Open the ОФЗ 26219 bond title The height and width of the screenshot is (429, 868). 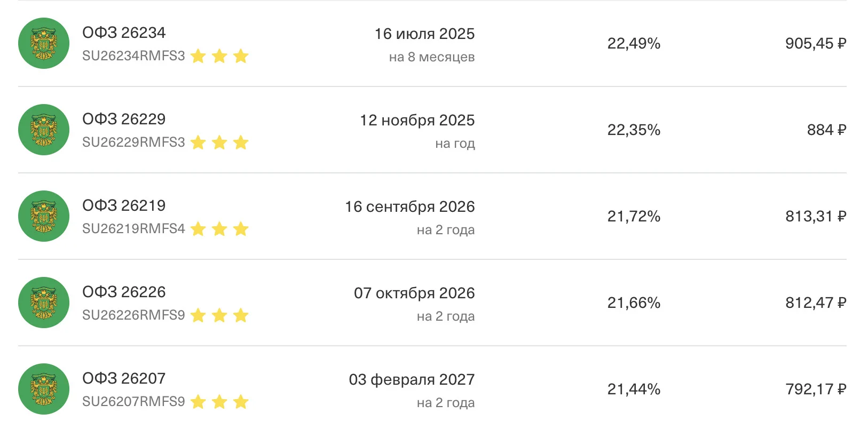[x=124, y=205]
